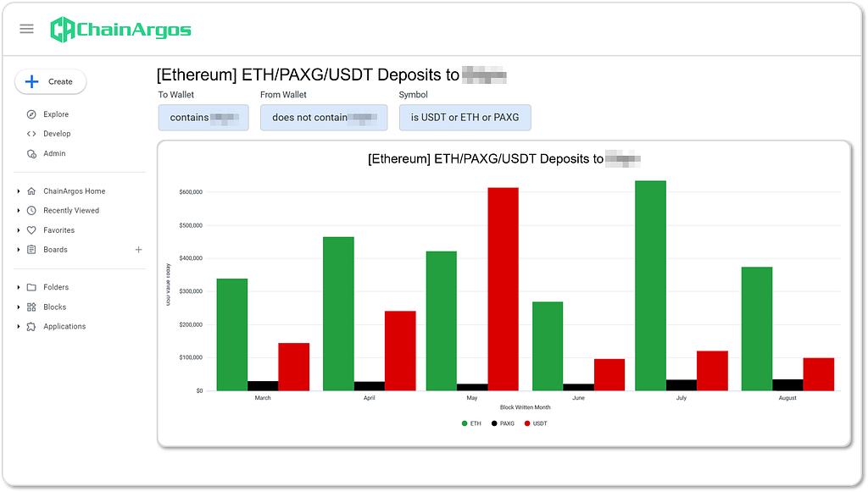Expand the ChainArgos Home arrow
Viewport: 868px width, 492px height.
tap(19, 191)
